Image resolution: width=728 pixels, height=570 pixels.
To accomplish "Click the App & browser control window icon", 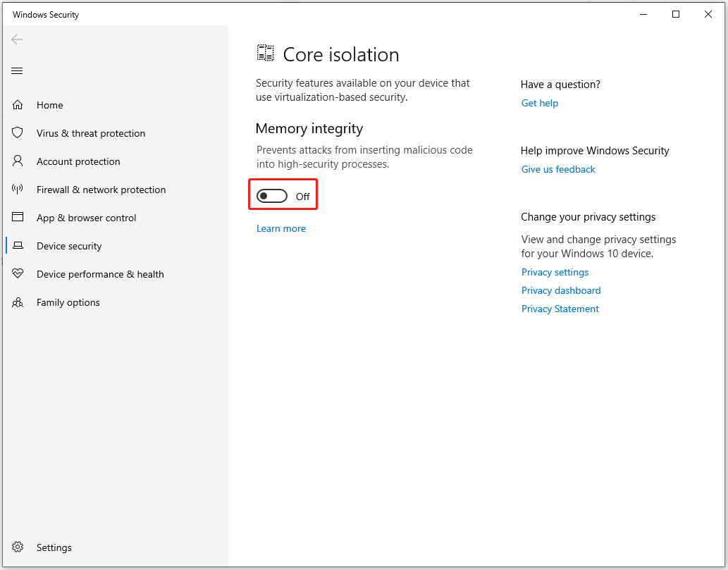I will coord(18,218).
